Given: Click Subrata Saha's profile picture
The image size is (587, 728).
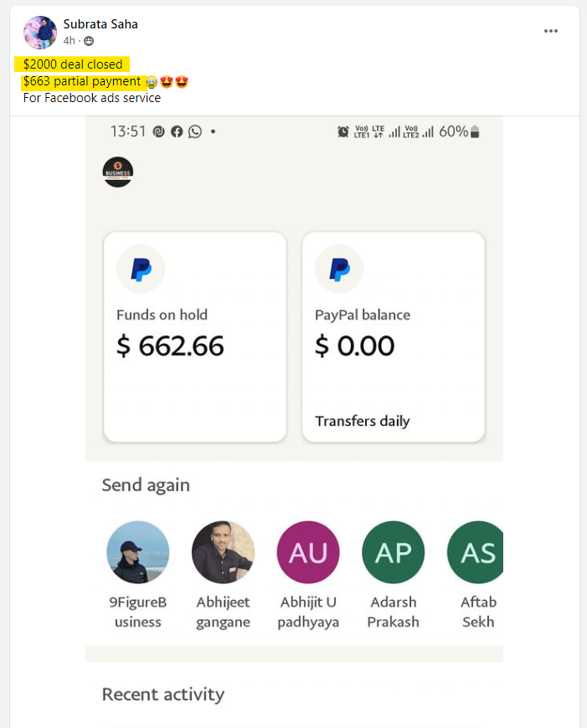Looking at the screenshot, I should pos(40,33).
